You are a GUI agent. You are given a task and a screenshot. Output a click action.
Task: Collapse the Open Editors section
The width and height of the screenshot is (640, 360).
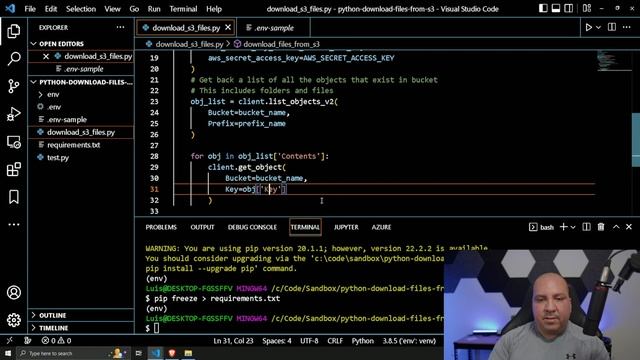click(x=81, y=44)
